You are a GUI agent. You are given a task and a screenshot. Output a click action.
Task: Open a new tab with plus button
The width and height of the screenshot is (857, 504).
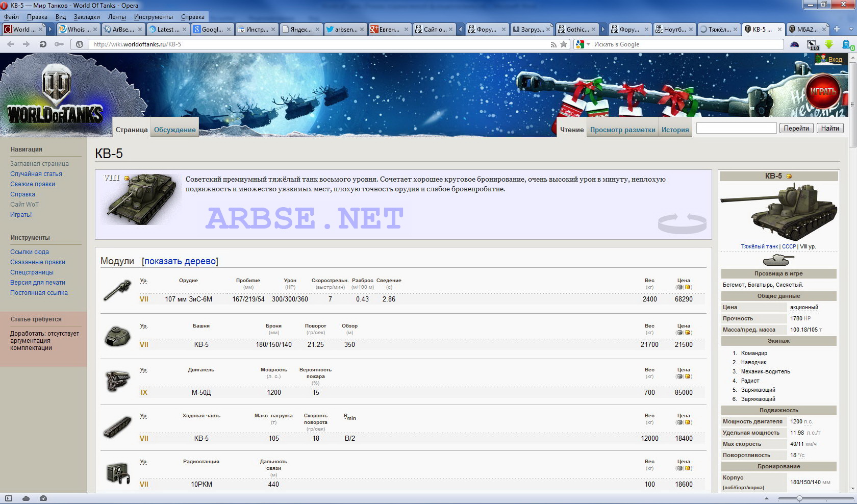pyautogui.click(x=837, y=29)
